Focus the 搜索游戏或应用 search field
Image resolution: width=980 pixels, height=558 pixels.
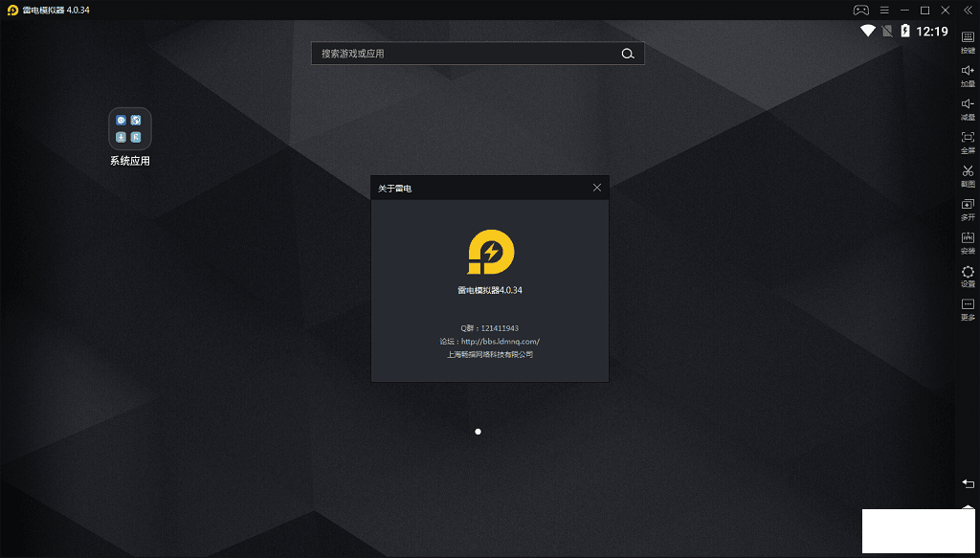(x=478, y=54)
